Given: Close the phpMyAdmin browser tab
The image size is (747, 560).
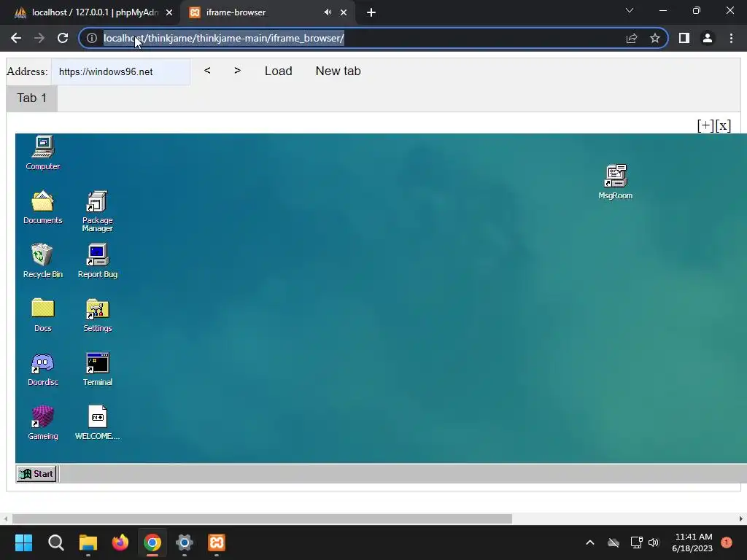Looking at the screenshot, I should pyautogui.click(x=169, y=13).
